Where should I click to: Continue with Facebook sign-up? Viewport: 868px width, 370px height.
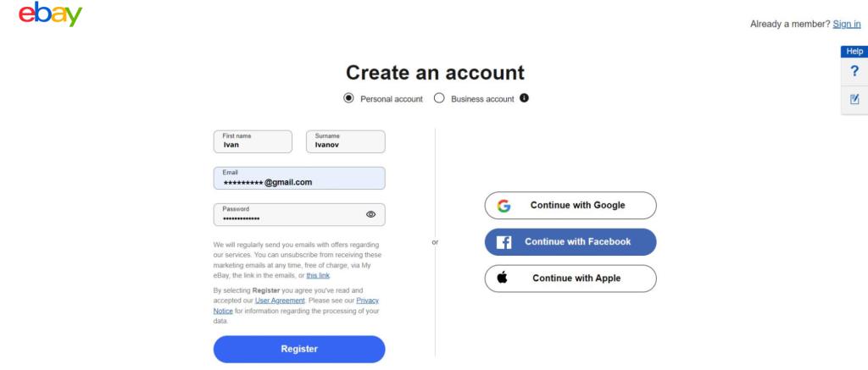coord(570,241)
